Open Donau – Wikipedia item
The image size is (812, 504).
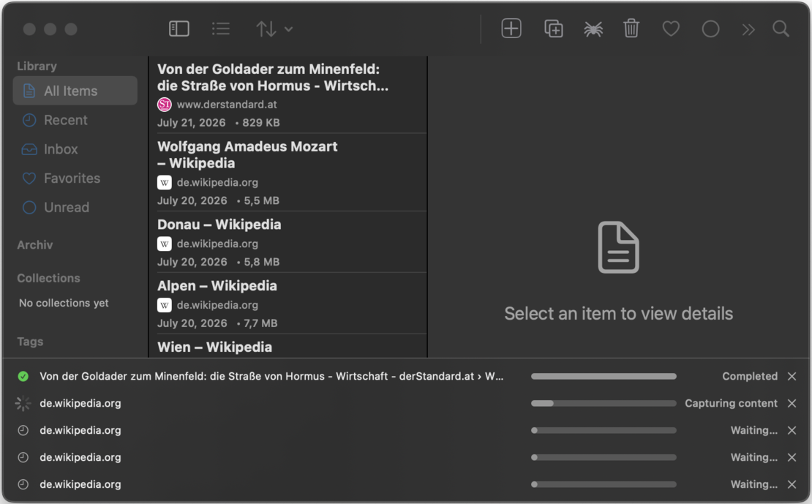(x=288, y=242)
